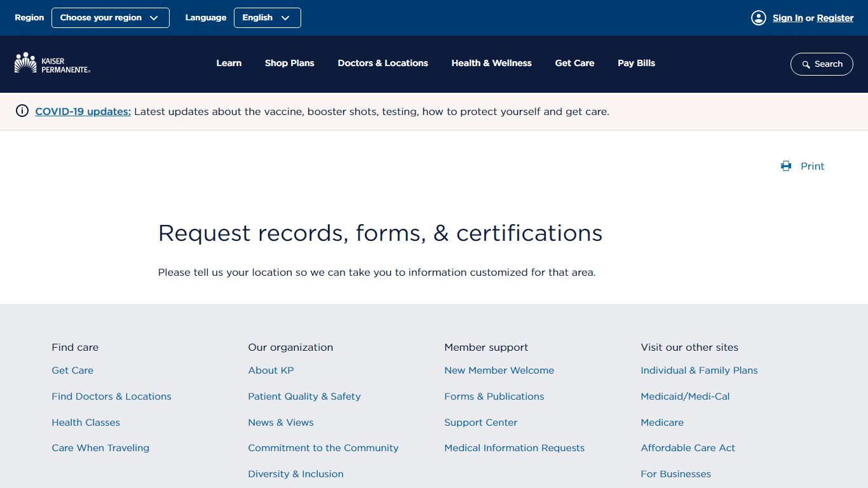Click the Search button
Viewport: 868px width, 488px height.
point(822,64)
